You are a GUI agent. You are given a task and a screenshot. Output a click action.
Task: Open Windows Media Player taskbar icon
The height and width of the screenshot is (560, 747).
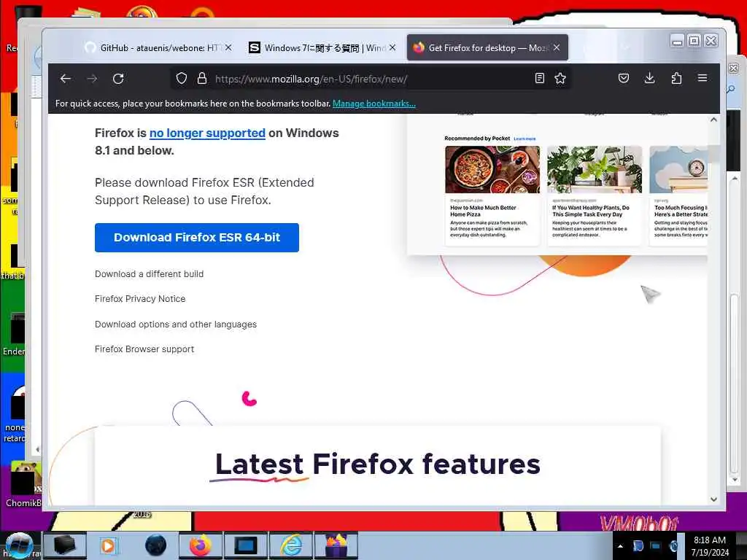click(x=109, y=545)
